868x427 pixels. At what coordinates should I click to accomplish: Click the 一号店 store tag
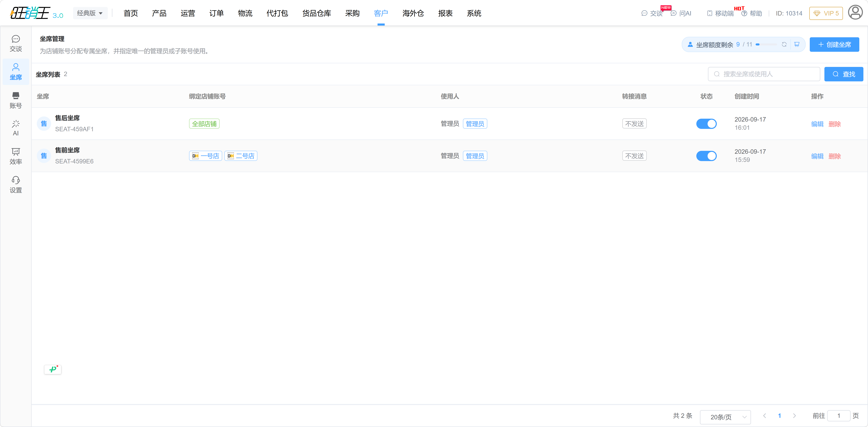coord(205,156)
